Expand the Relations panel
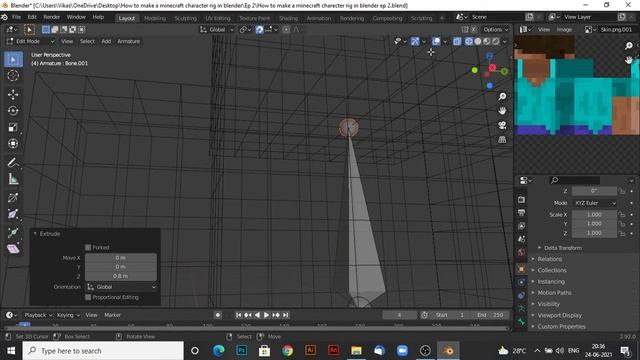 pos(549,259)
